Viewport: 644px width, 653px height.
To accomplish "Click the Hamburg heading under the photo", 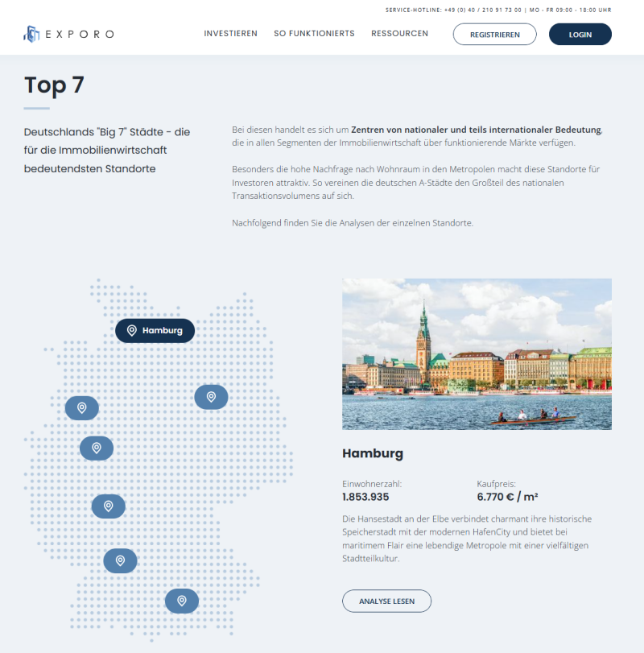I will [x=373, y=453].
